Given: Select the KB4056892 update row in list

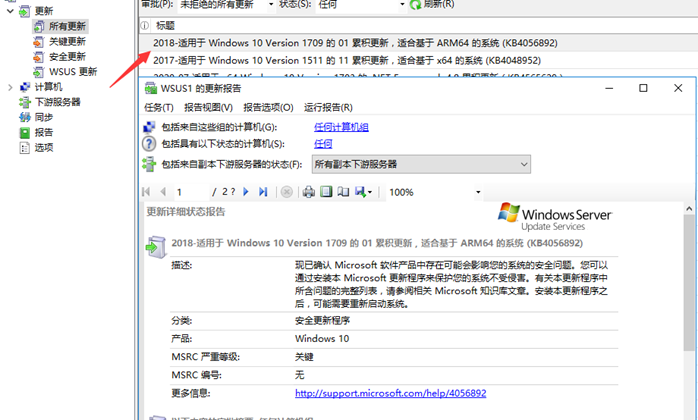Looking at the screenshot, I should 418,43.
